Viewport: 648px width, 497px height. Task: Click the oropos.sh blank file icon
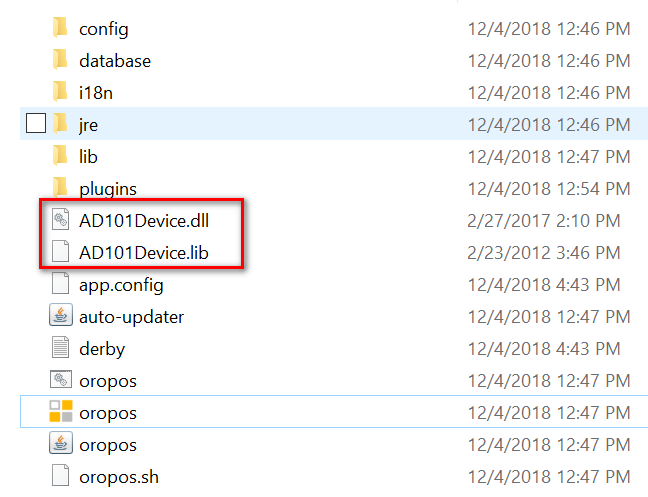[x=60, y=475]
